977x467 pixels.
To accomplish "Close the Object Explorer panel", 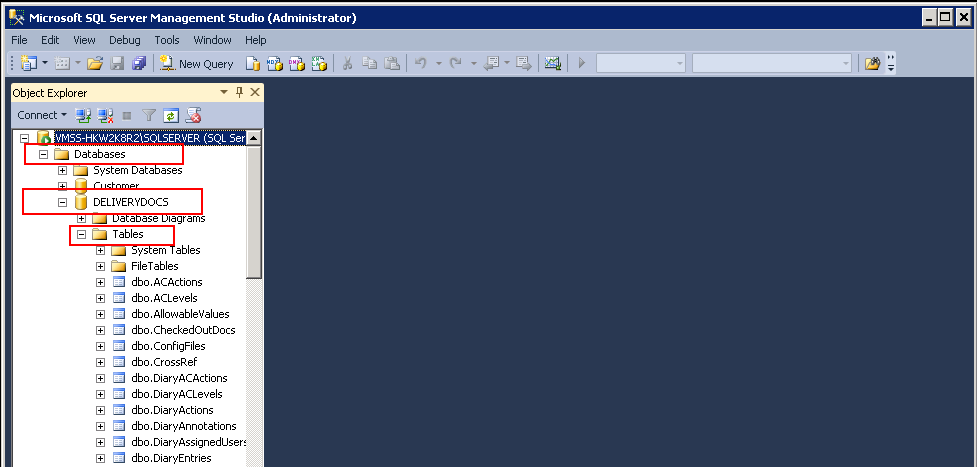I will pos(254,92).
